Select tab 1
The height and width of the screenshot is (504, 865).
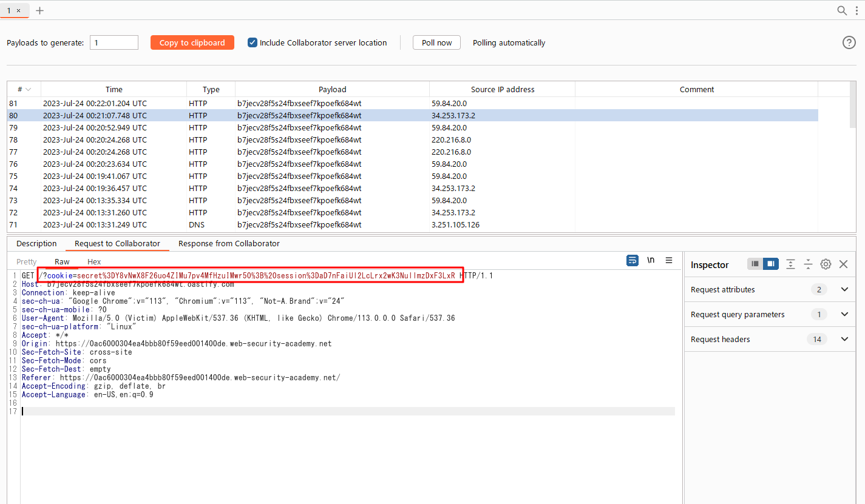[x=8, y=10]
